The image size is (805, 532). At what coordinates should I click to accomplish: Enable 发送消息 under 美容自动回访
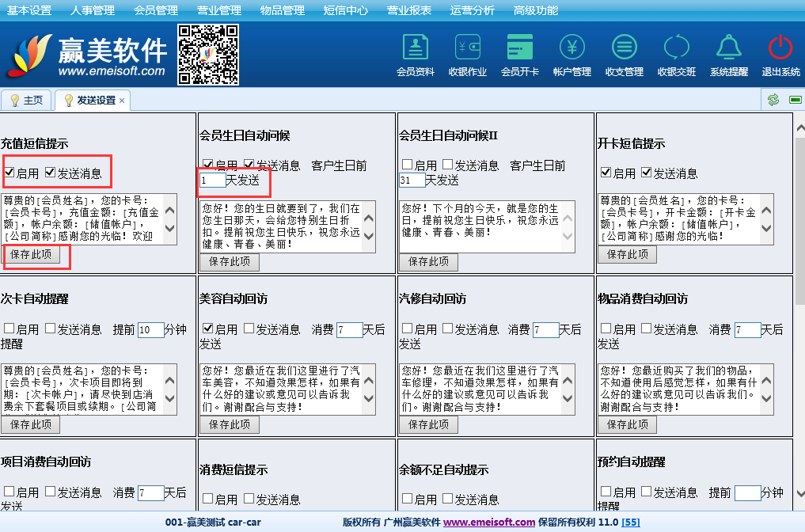(249, 329)
